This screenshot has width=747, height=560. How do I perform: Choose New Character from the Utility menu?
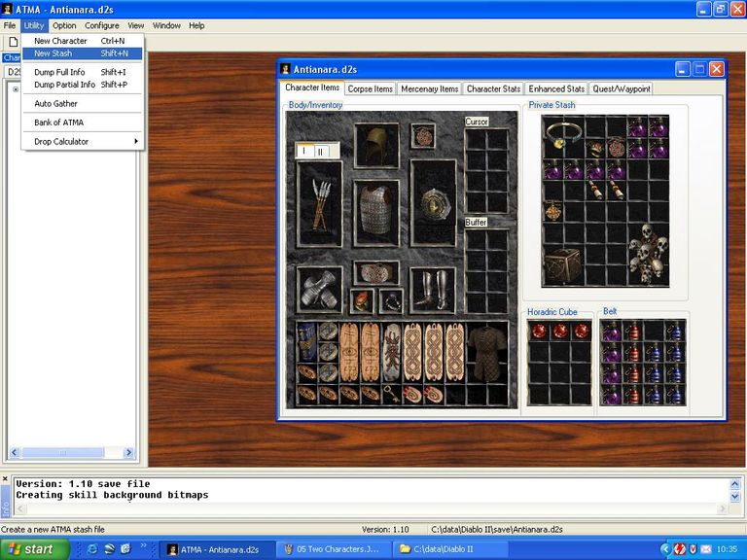83,41
